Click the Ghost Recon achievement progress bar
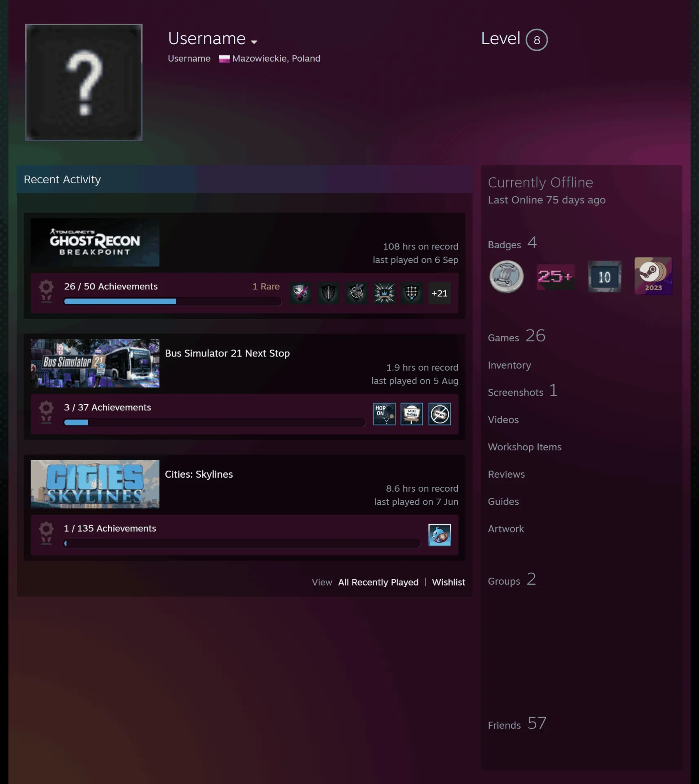This screenshot has height=784, width=699. click(172, 301)
